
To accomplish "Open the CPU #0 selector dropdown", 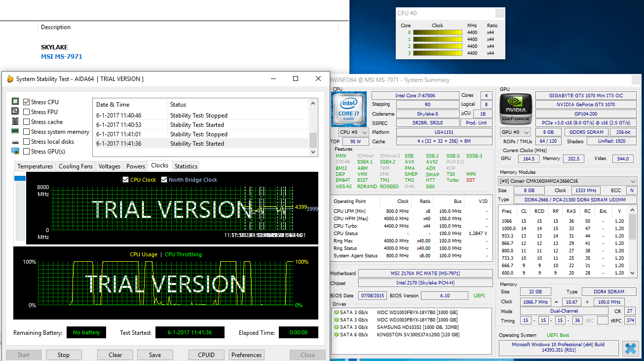I will click(353, 132).
